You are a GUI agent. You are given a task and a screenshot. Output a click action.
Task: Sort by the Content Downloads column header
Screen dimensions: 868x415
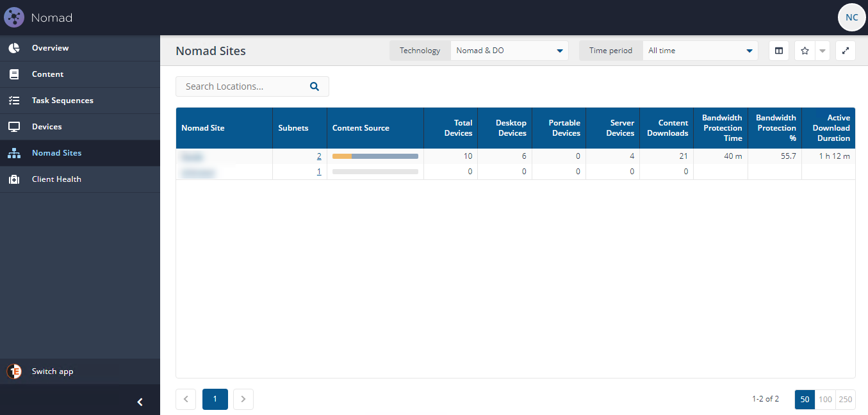coord(666,128)
